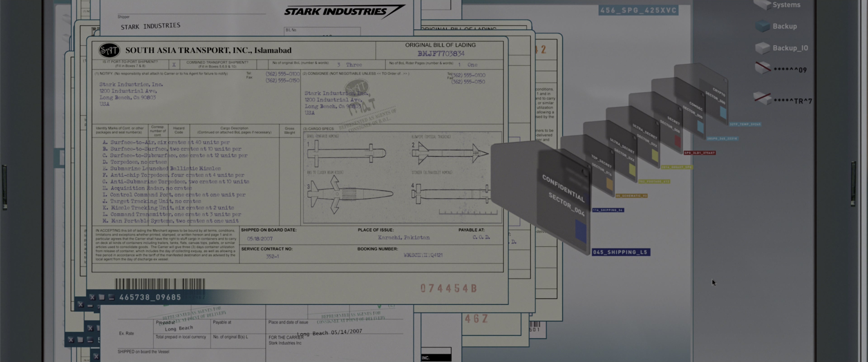868x362 pixels.
Task: Click the red swatch on Secret Sector_008 card
Action: coord(678,141)
